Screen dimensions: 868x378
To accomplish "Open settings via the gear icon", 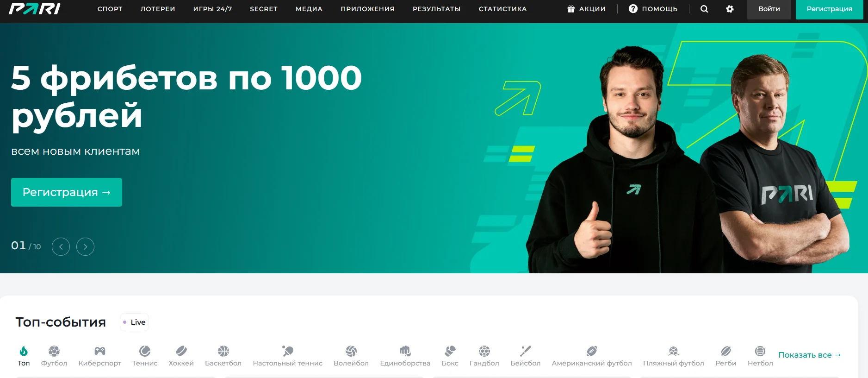I will click(x=730, y=9).
